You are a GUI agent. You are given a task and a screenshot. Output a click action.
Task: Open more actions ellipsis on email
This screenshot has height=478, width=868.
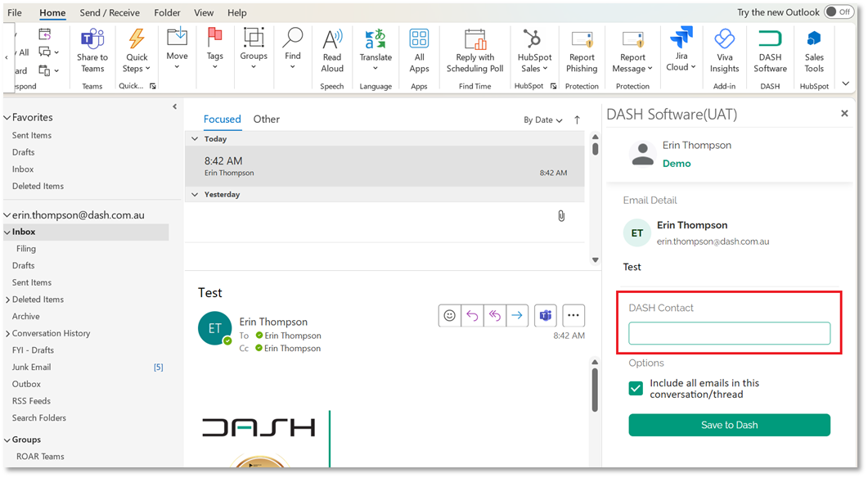(573, 315)
